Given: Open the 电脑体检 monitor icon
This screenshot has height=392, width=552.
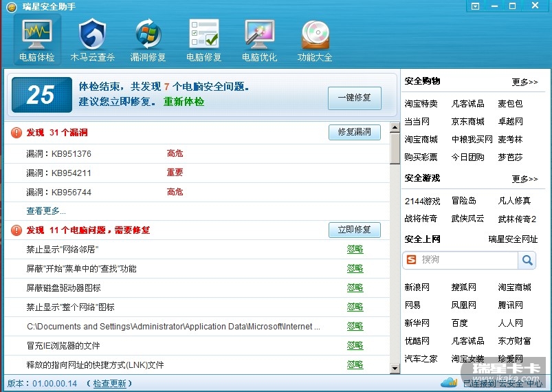Looking at the screenshot, I should click(37, 34).
